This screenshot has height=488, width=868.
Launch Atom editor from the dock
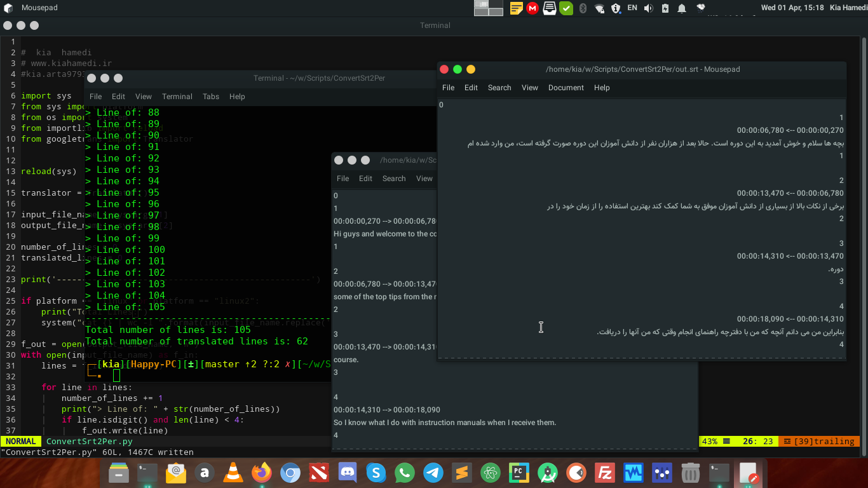491,473
